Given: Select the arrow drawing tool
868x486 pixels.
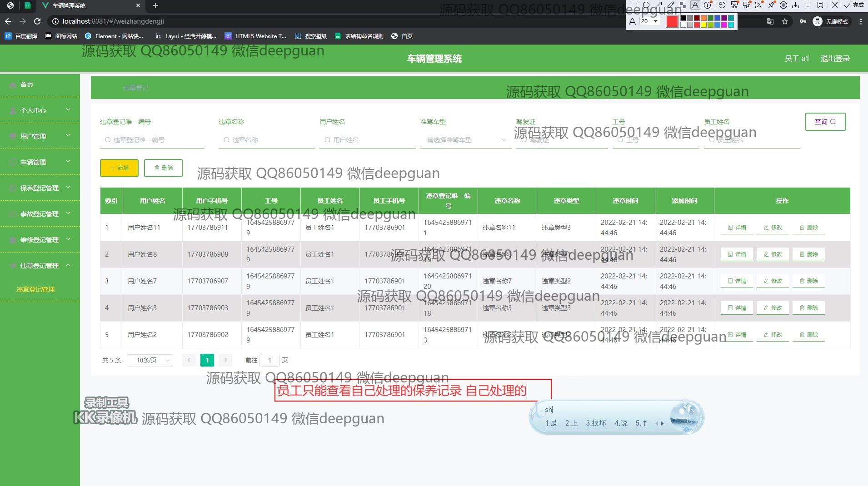Looking at the screenshot, I should [x=659, y=5].
